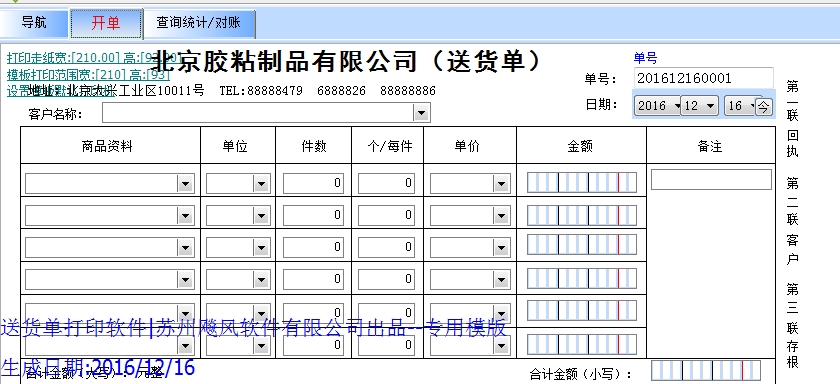Click the 今 today button

tap(763, 106)
